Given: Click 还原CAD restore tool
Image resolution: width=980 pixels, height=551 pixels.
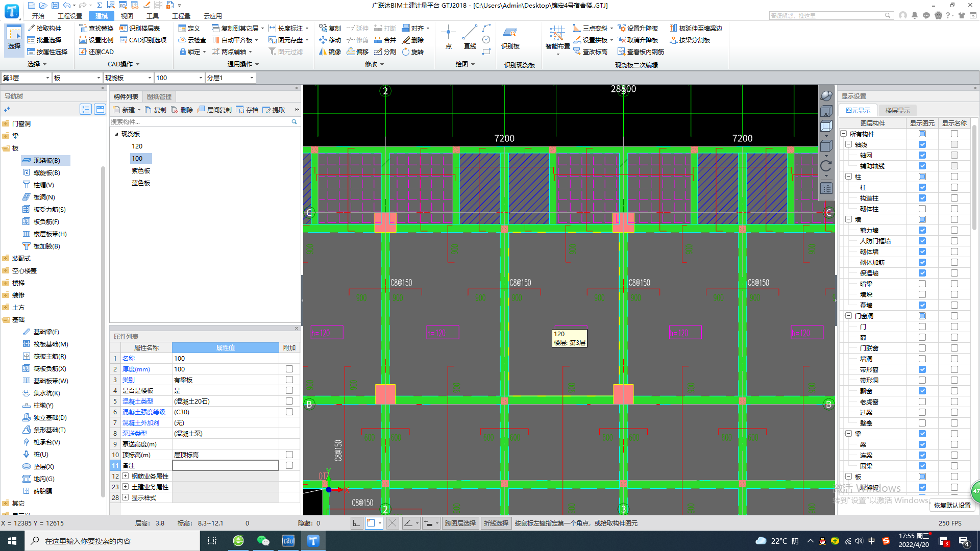Looking at the screenshot, I should click(96, 52).
